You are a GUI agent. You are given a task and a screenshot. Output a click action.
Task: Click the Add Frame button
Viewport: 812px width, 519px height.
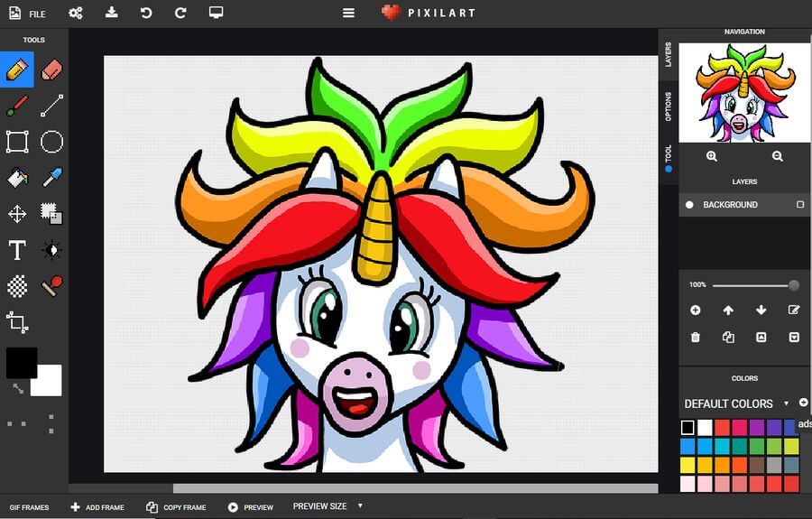tap(97, 507)
